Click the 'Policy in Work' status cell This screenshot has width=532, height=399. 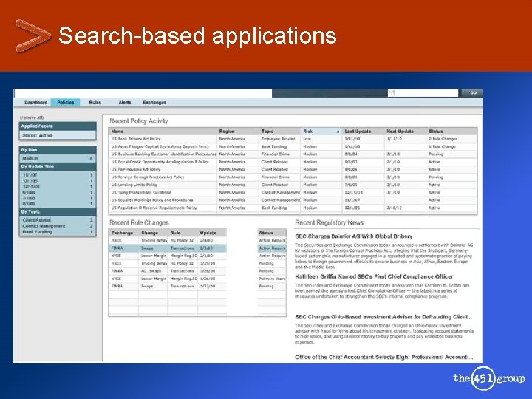click(x=272, y=279)
